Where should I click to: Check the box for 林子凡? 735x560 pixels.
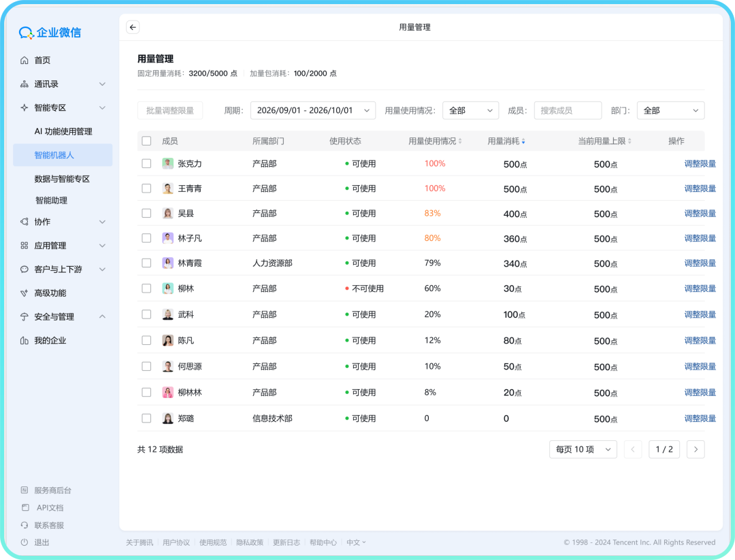coord(147,238)
